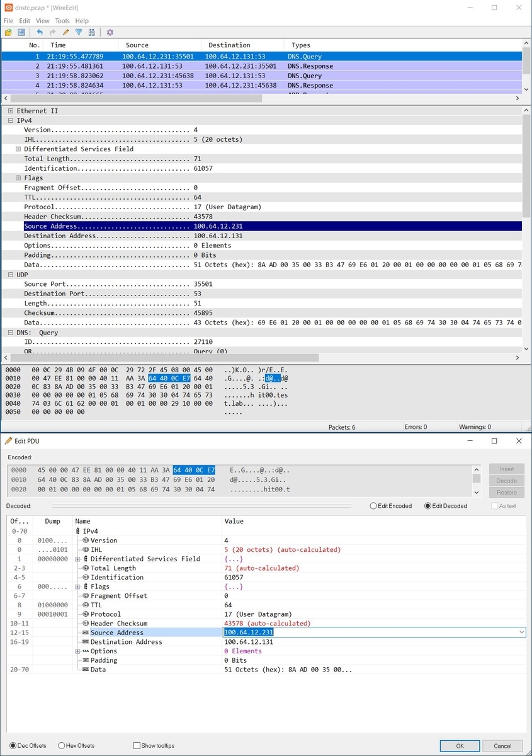
Task: Click the pencil Edit toolbar icon
Action: click(65, 32)
